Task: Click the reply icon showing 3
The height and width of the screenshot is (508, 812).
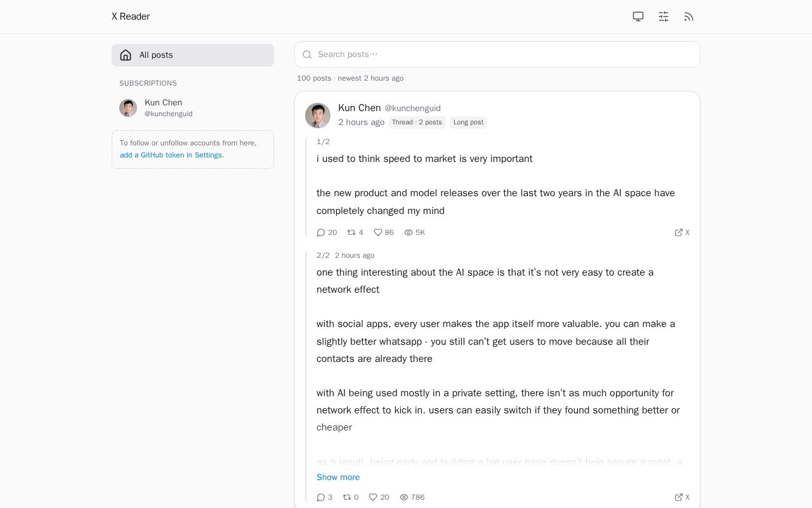Action: 321,497
